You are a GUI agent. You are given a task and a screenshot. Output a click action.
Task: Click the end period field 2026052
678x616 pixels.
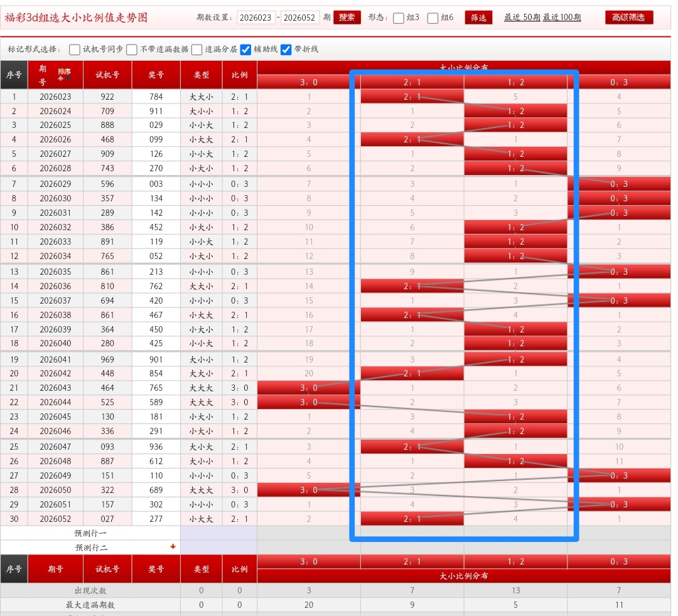click(300, 18)
